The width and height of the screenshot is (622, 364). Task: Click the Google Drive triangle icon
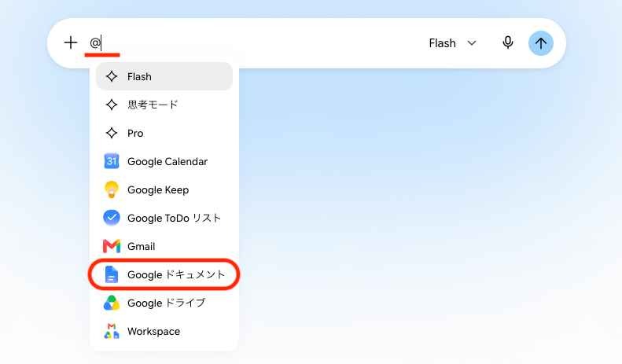[112, 303]
